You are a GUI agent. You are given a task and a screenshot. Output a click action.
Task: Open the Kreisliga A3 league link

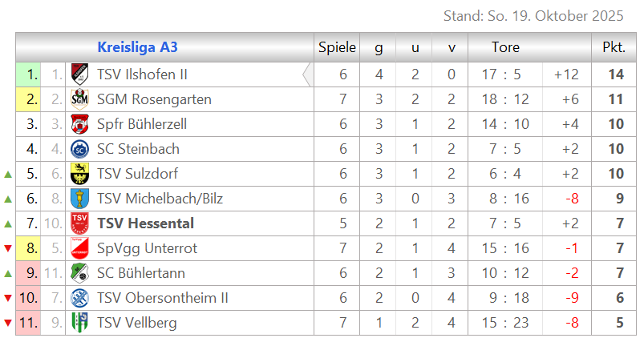click(x=137, y=47)
